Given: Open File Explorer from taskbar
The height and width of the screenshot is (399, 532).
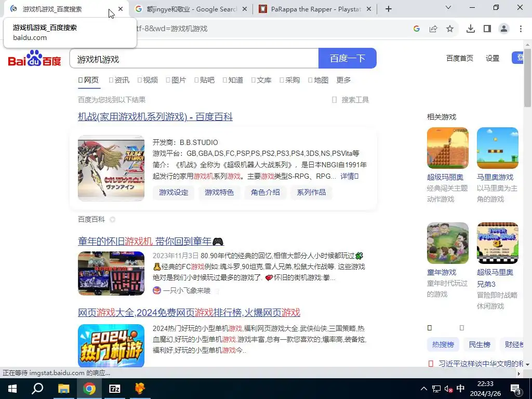Looking at the screenshot, I should click(63, 389).
